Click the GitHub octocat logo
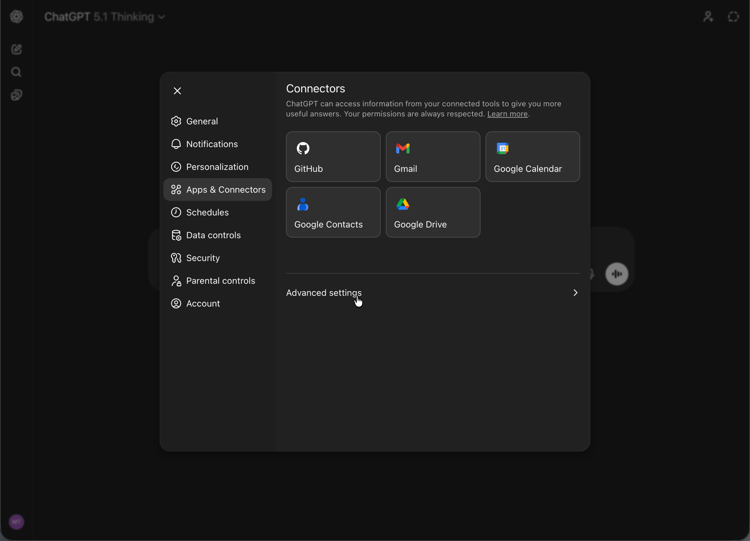 point(303,148)
